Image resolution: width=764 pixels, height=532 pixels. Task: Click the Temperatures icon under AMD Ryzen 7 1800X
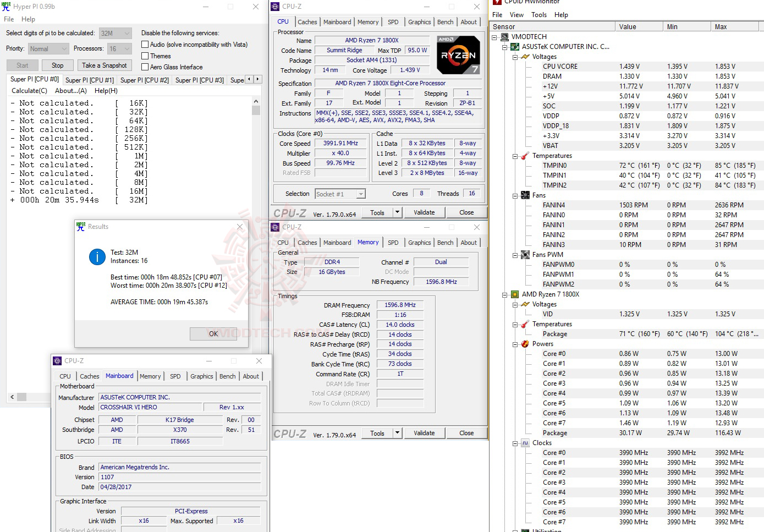coord(525,324)
